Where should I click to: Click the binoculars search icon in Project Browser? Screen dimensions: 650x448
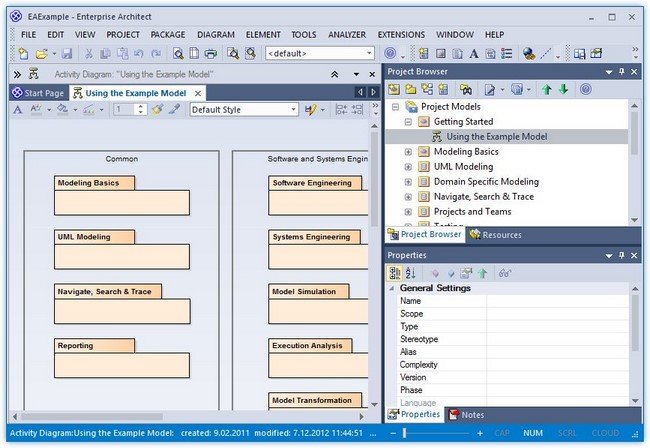pos(466,89)
